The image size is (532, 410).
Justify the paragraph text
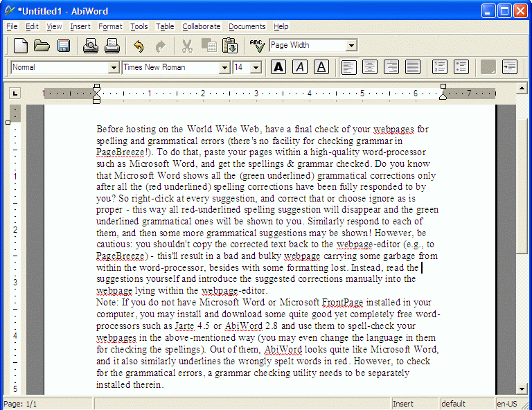[413, 67]
